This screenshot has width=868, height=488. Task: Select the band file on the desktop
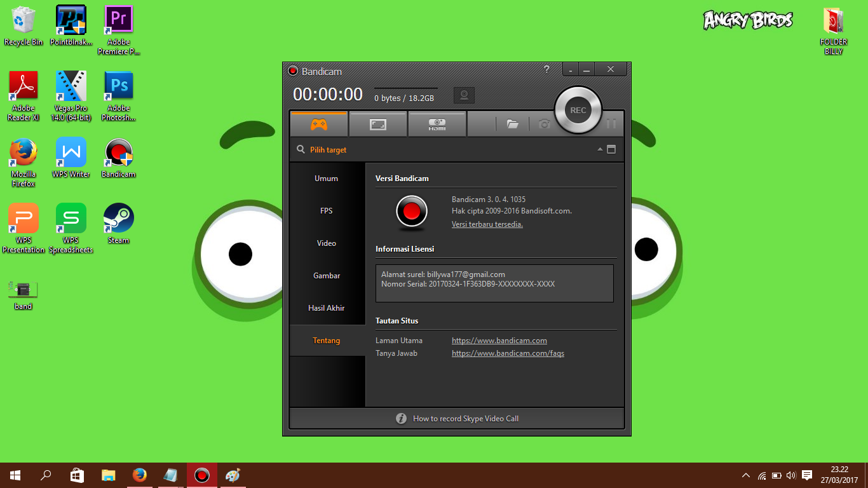[24, 295]
